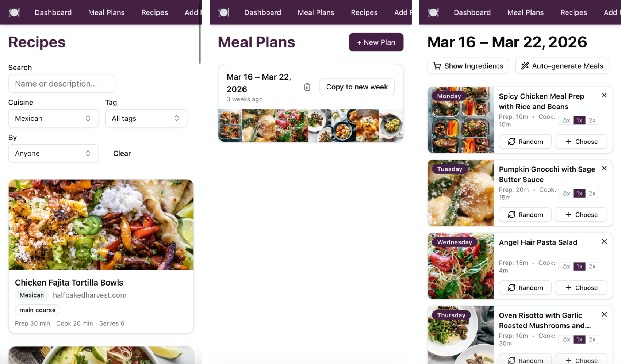Remove Pumpkin Gnocchi with the X icon
621x364 pixels.
click(605, 168)
